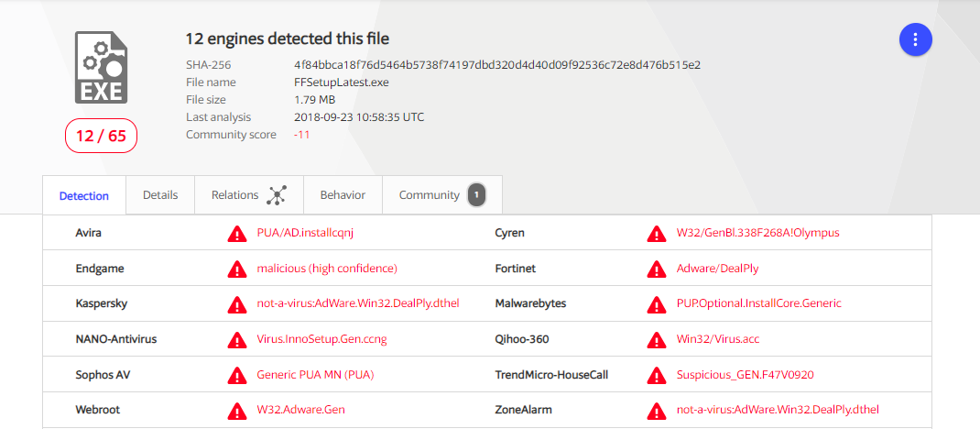980x429 pixels.
Task: Click the warning icon in Fortinet row
Action: click(x=657, y=269)
